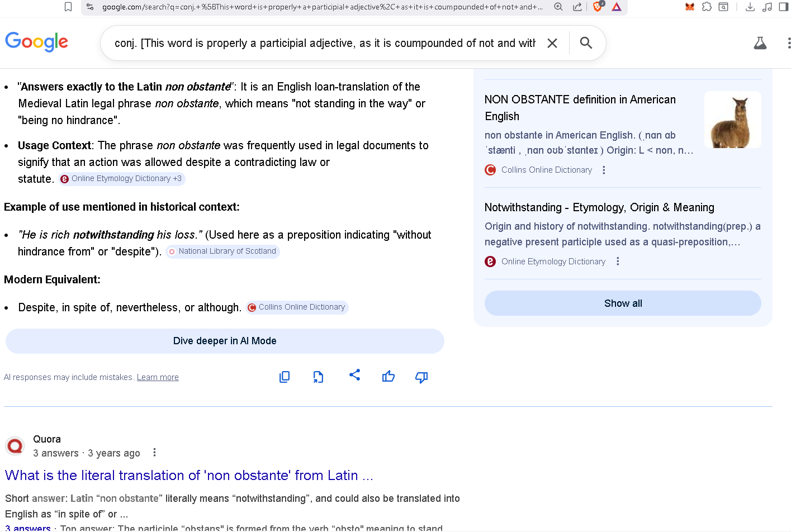Give the AI response a thumbs down
Image resolution: width=791 pixels, height=532 pixels.
coord(421,377)
